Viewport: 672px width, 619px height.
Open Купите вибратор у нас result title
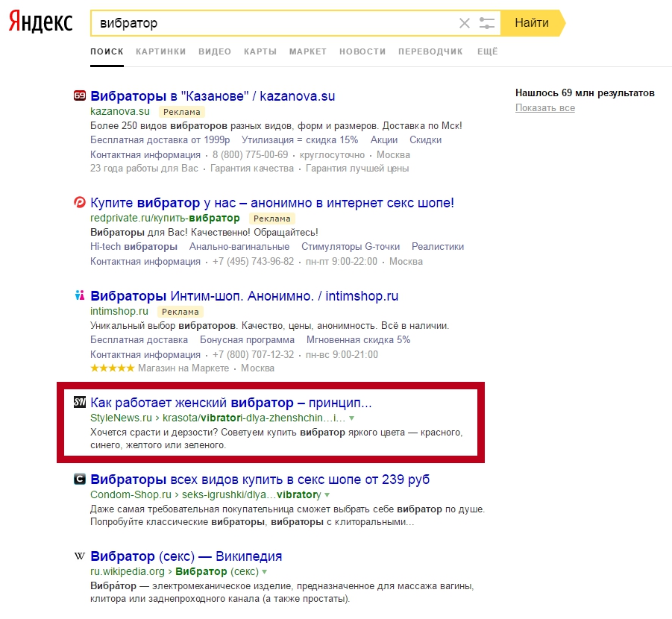(x=272, y=203)
